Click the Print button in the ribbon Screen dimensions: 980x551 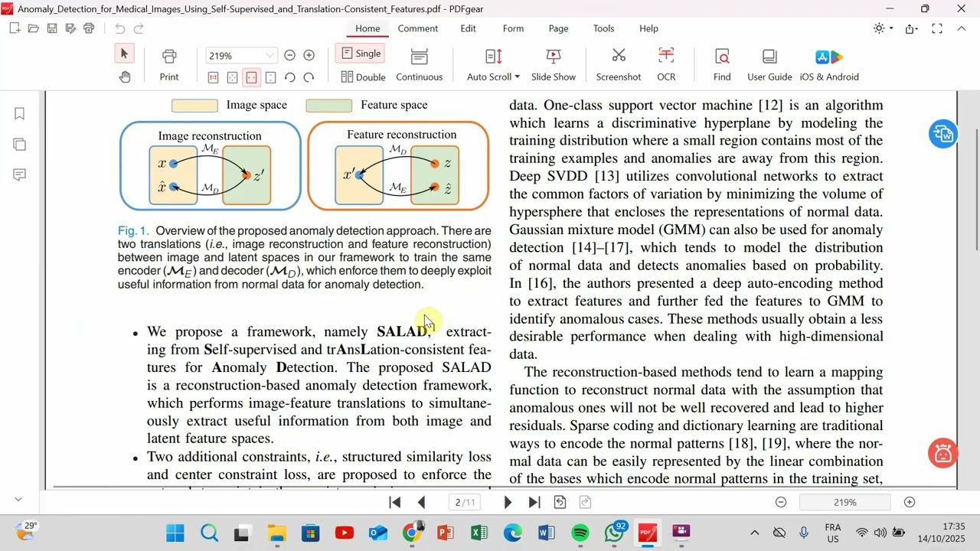(169, 65)
